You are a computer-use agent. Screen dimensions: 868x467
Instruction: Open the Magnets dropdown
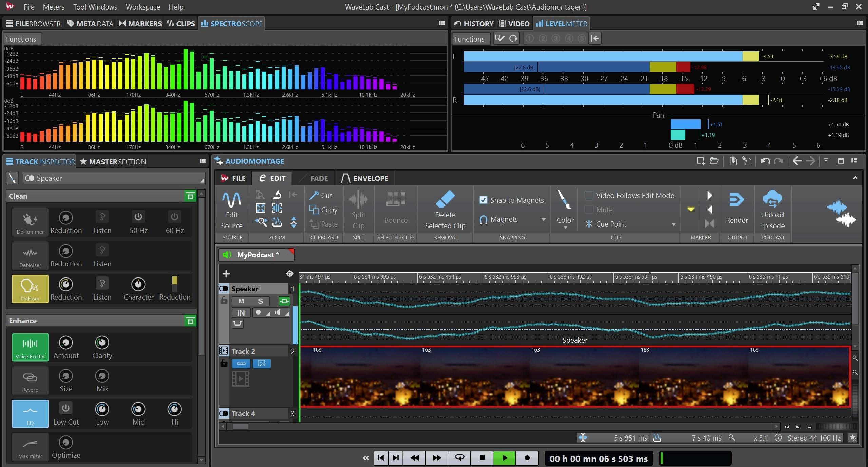543,220
